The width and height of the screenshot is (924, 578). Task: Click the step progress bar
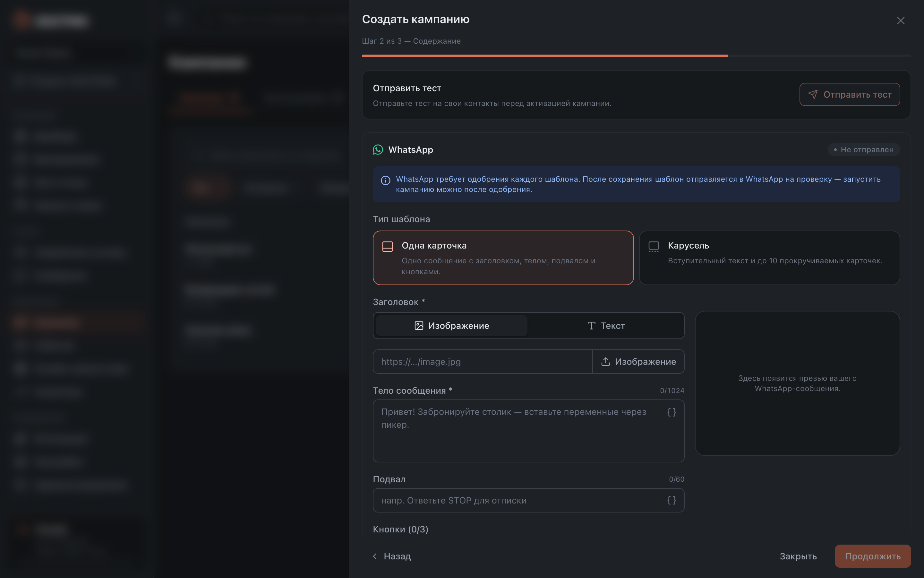point(636,56)
